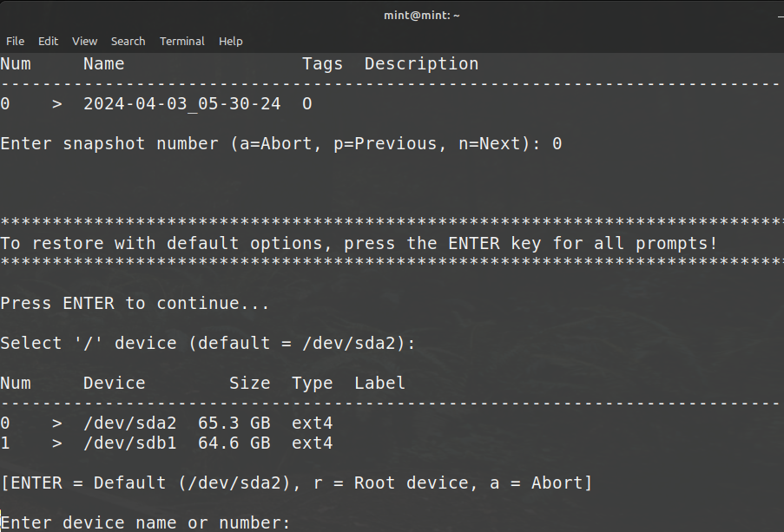Open the View menu
The image size is (784, 532).
[x=84, y=41]
